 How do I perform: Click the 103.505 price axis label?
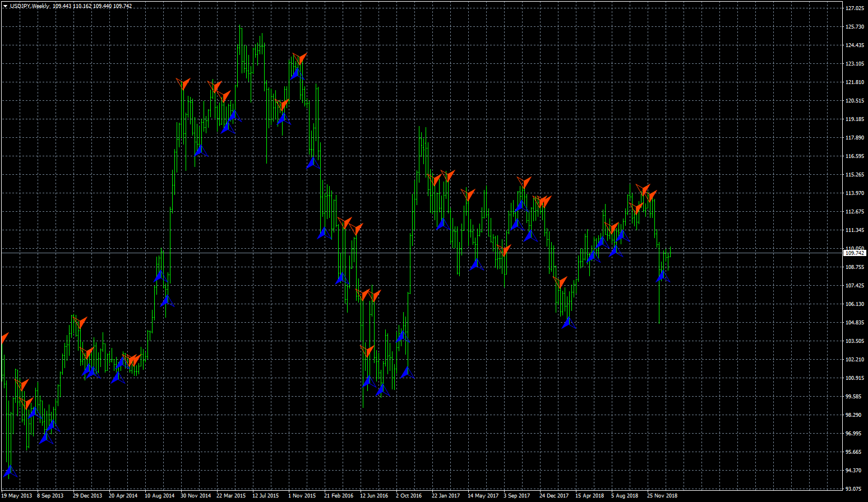854,341
